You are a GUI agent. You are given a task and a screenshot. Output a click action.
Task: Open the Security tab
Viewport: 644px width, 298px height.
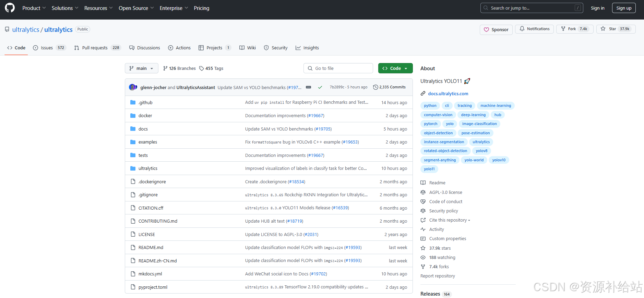coord(276,48)
